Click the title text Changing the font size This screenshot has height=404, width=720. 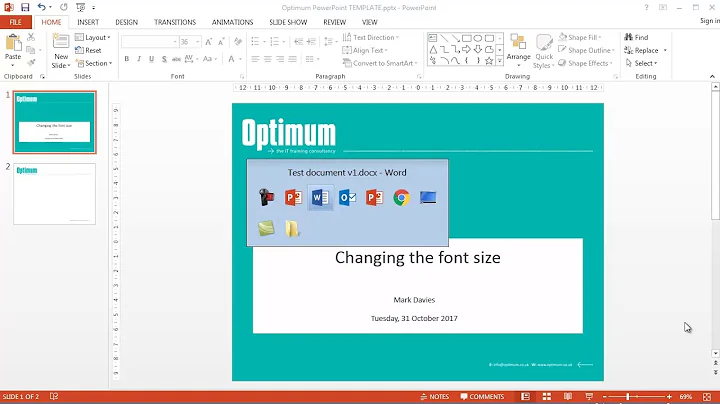[x=417, y=258]
